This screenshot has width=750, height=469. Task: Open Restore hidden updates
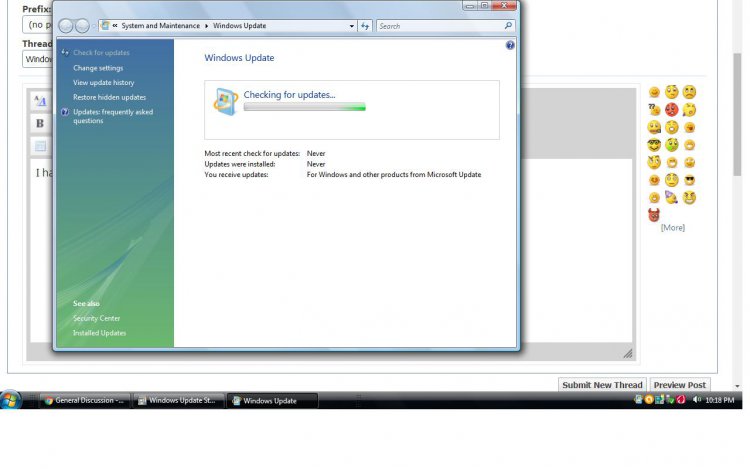click(110, 97)
